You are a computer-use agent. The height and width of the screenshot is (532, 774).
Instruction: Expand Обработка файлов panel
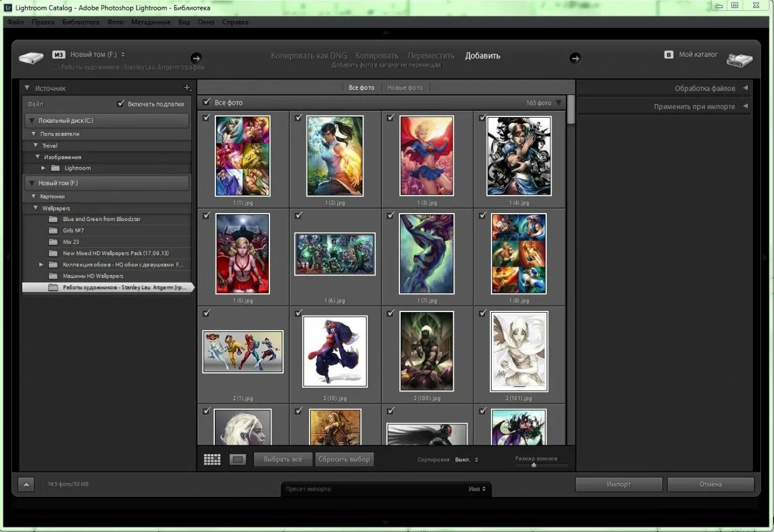click(x=745, y=88)
